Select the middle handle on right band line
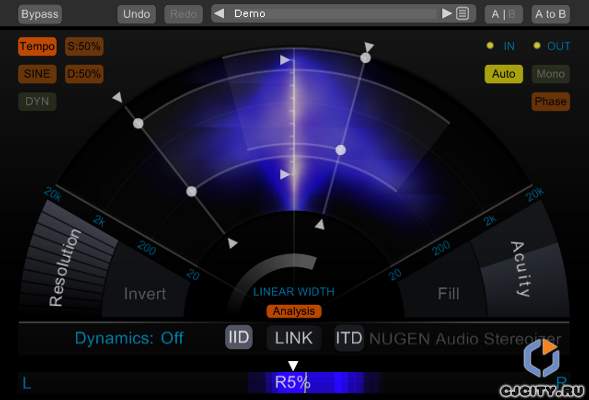This screenshot has width=589, height=400. [x=341, y=150]
